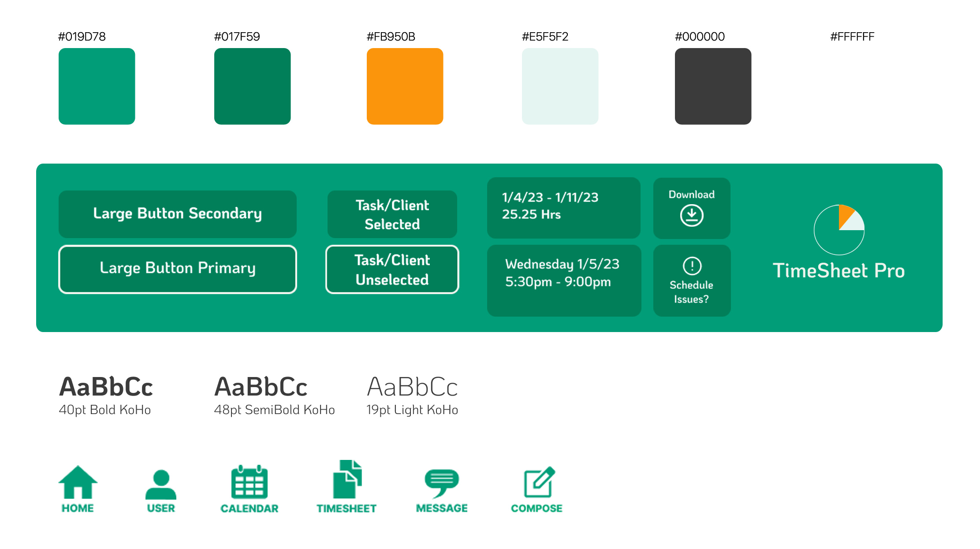Open the Calendar icon
Viewport: 980px width, 549px height.
(249, 482)
